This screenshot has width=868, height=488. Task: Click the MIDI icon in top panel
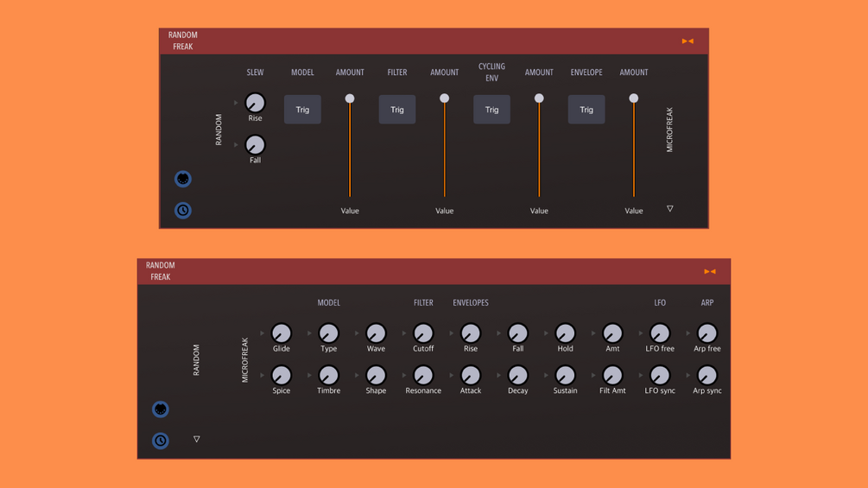click(x=183, y=179)
